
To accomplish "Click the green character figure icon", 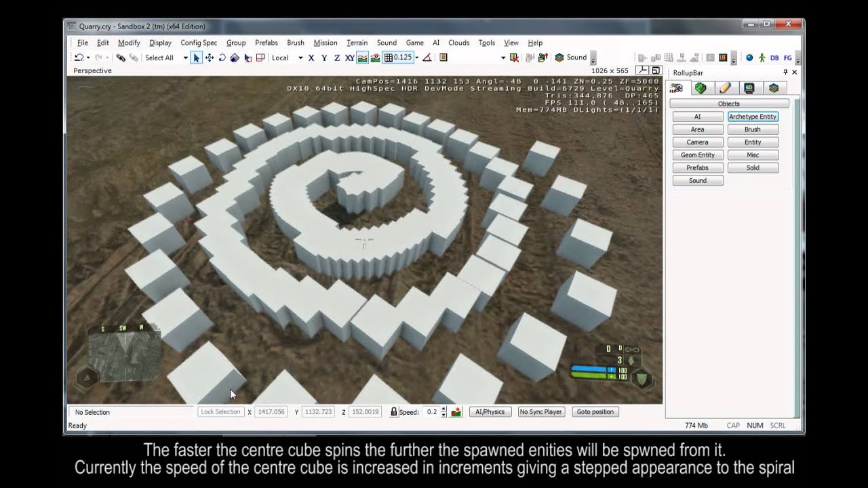I will 762,58.
